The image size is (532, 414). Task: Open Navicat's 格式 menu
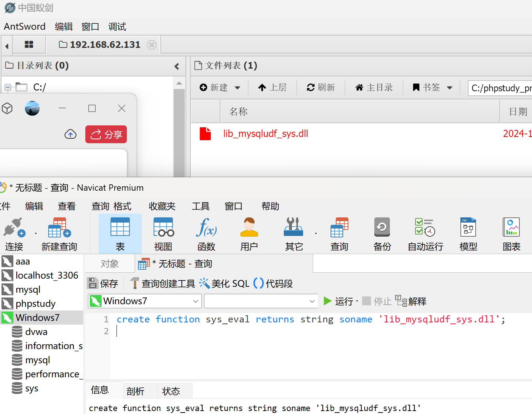[122, 206]
